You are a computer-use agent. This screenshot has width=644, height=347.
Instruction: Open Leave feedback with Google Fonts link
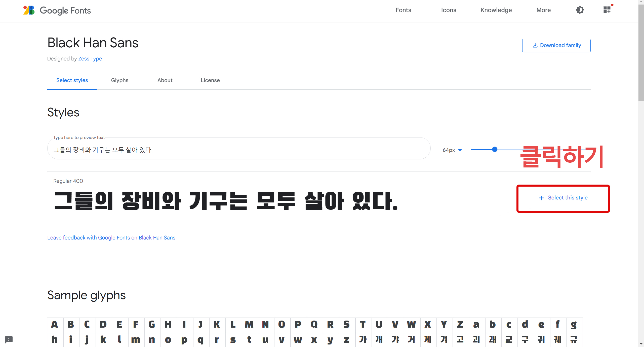tap(111, 238)
